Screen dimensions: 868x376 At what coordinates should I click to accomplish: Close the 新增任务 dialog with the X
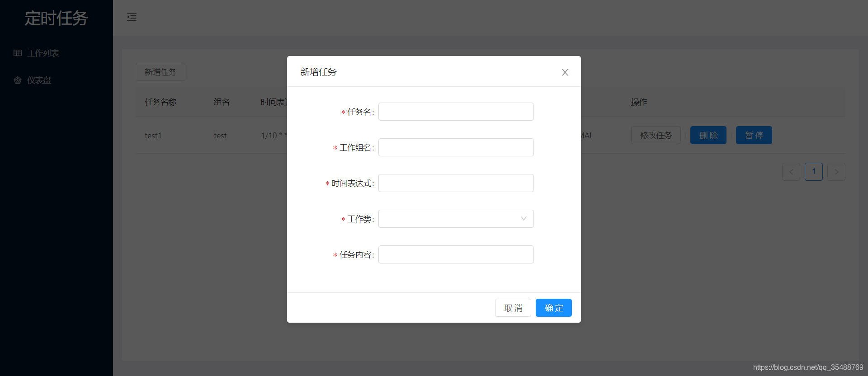tap(565, 72)
